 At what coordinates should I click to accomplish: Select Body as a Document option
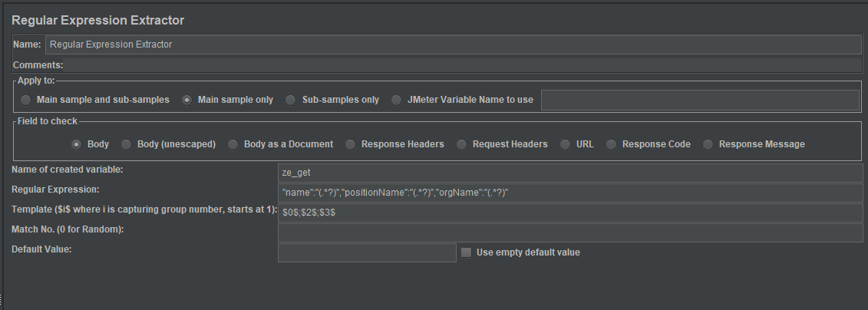(x=233, y=144)
